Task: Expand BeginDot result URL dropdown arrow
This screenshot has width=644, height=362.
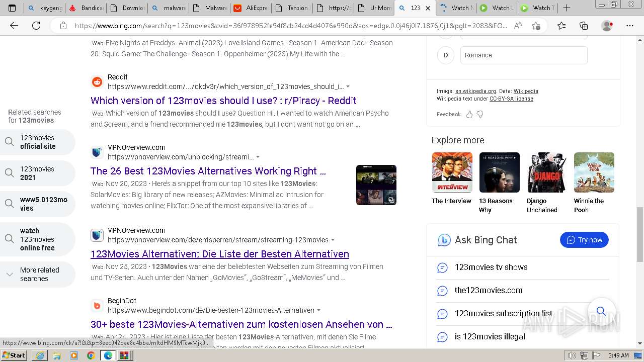Action: pyautogui.click(x=318, y=311)
